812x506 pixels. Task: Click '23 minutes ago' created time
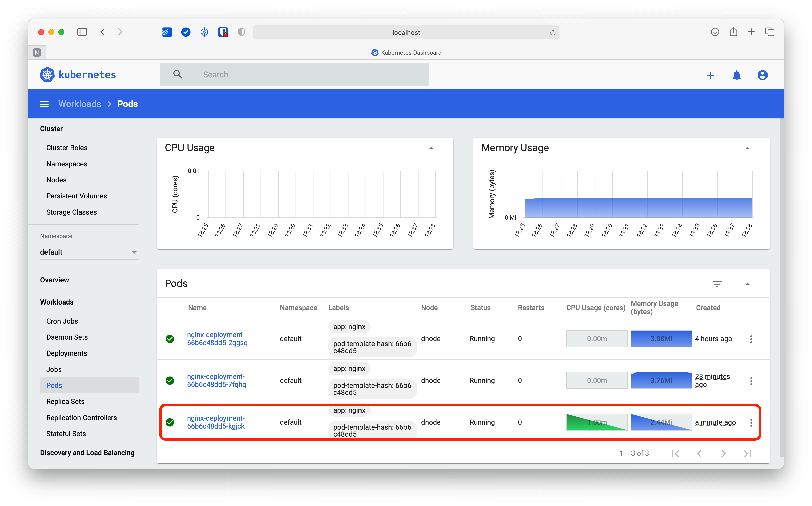tap(712, 380)
